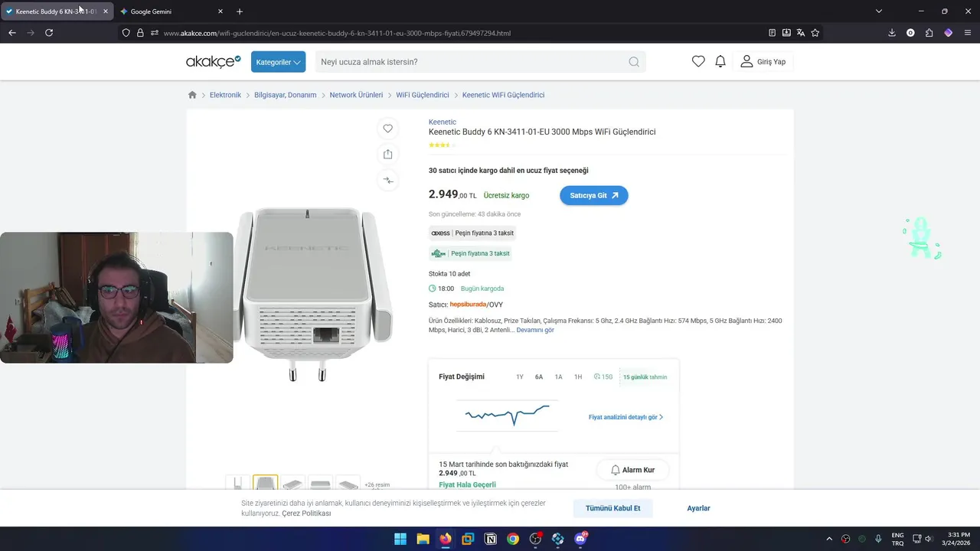
Task: Open OBS Studio from taskbar
Action: (x=535, y=539)
